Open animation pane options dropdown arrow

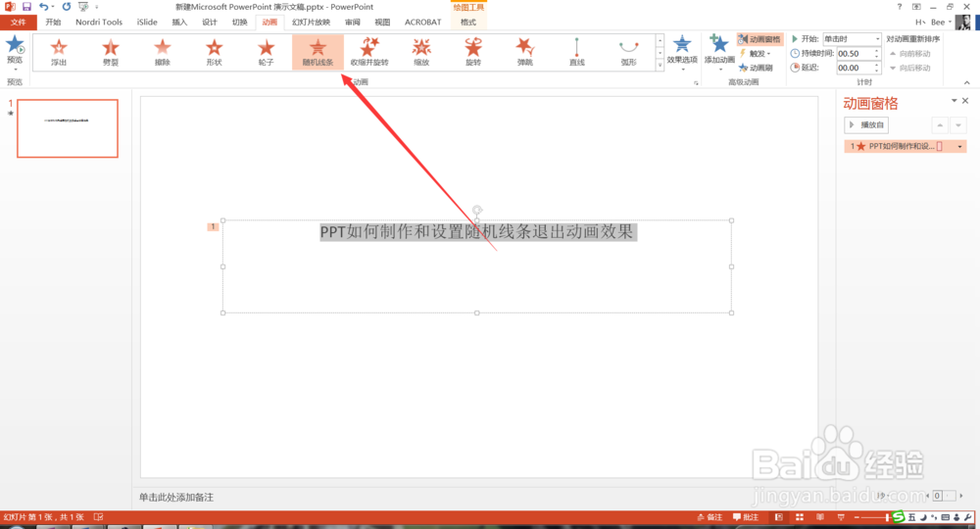[954, 101]
